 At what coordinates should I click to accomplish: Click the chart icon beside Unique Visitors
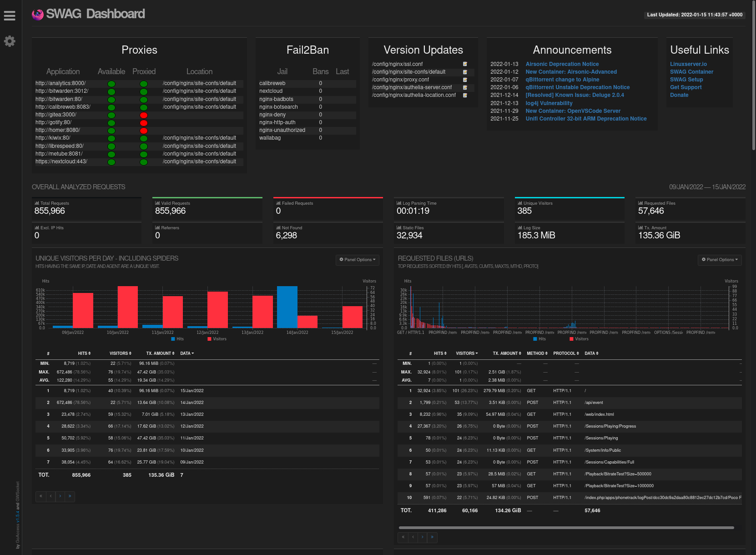tap(520, 203)
